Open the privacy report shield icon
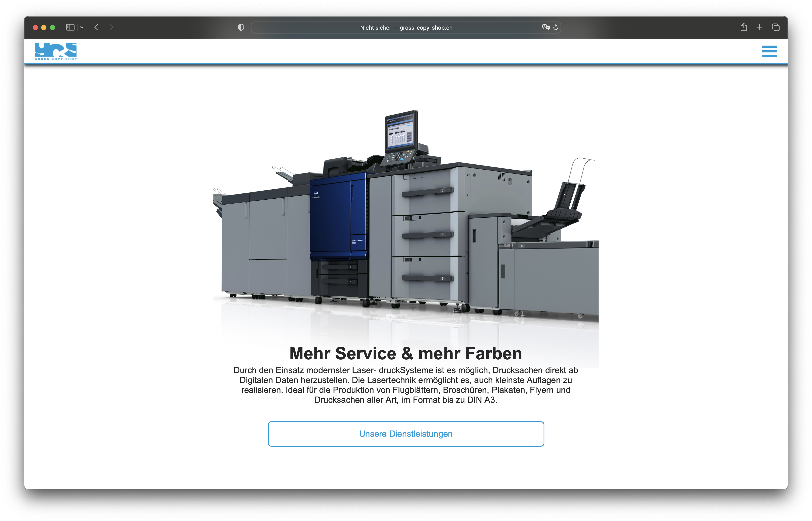Viewport: 812px width, 521px height. coord(241,27)
